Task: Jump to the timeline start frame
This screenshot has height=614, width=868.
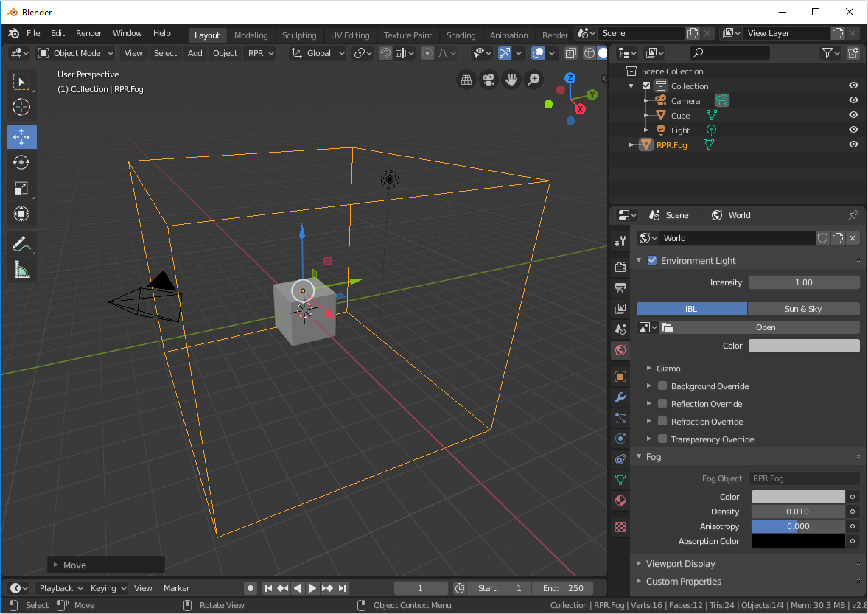Action: (x=268, y=588)
